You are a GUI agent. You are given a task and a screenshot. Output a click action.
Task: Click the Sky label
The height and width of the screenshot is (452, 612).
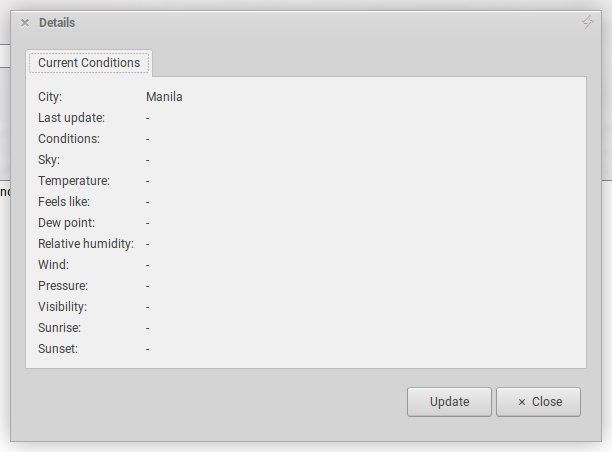point(49,160)
